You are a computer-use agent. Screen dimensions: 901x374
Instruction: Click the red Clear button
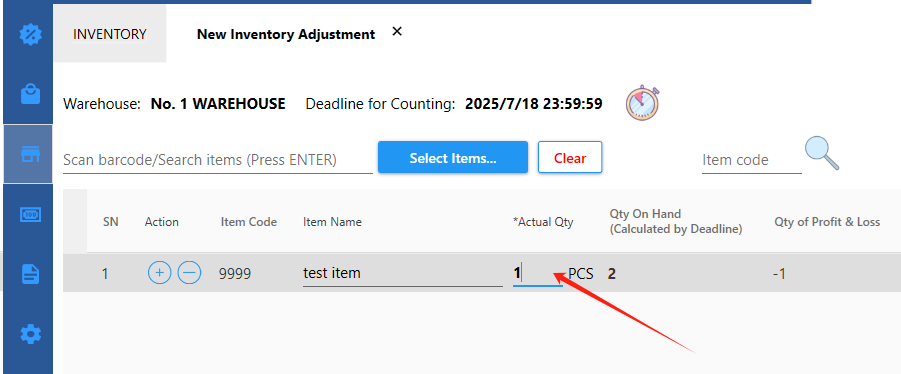(570, 157)
